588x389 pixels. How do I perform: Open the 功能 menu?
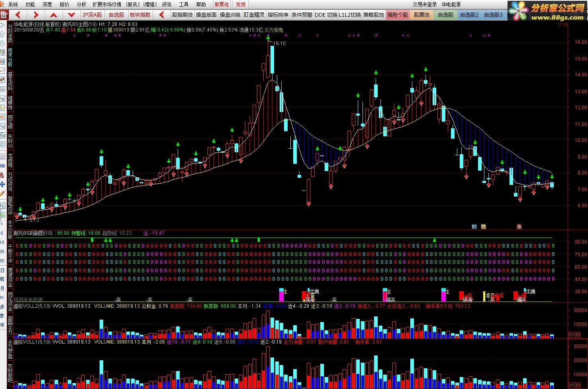point(30,4)
